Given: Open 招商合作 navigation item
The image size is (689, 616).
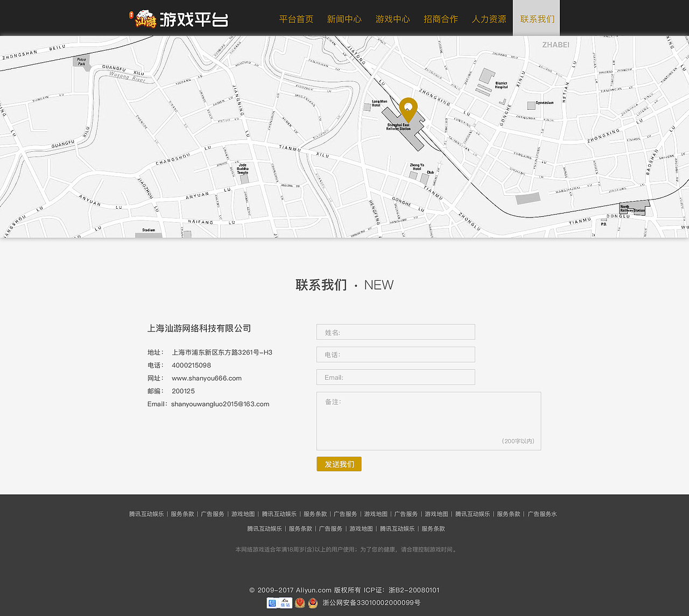Looking at the screenshot, I should point(441,19).
